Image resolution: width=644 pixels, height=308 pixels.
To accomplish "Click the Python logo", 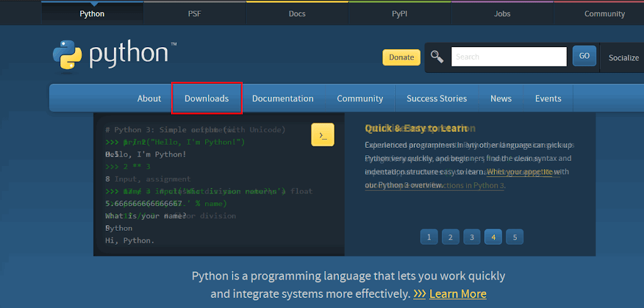I will click(x=114, y=55).
